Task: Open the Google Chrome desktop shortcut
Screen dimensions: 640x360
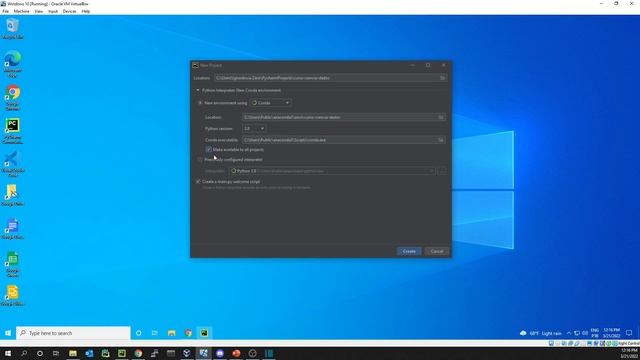Action: tap(13, 97)
